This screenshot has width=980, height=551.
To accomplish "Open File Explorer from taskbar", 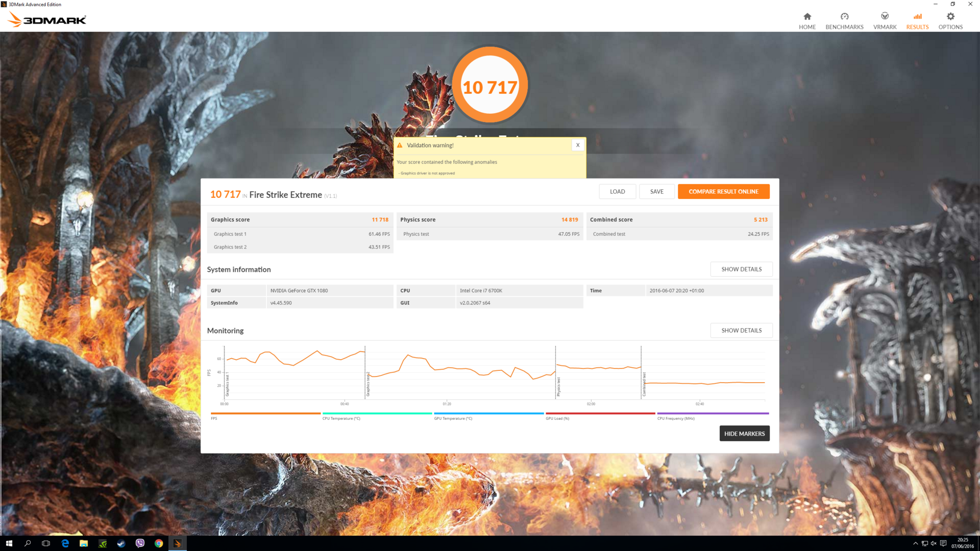I will pyautogui.click(x=84, y=543).
